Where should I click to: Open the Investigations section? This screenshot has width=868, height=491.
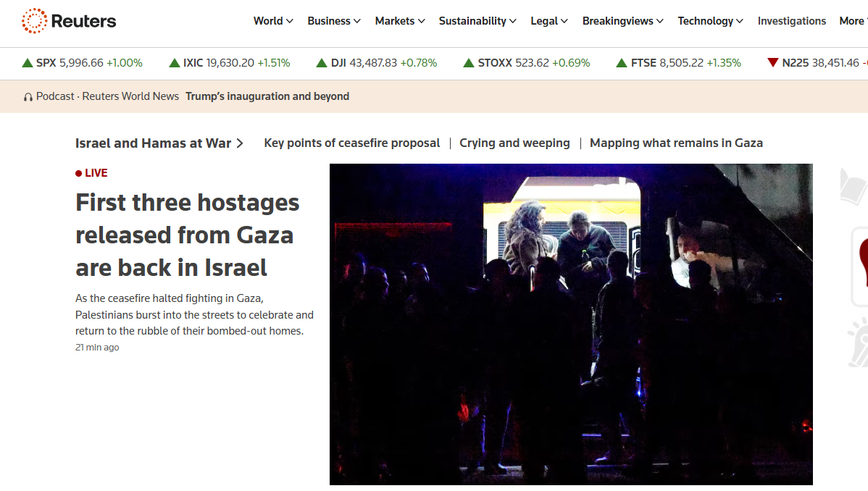click(792, 21)
